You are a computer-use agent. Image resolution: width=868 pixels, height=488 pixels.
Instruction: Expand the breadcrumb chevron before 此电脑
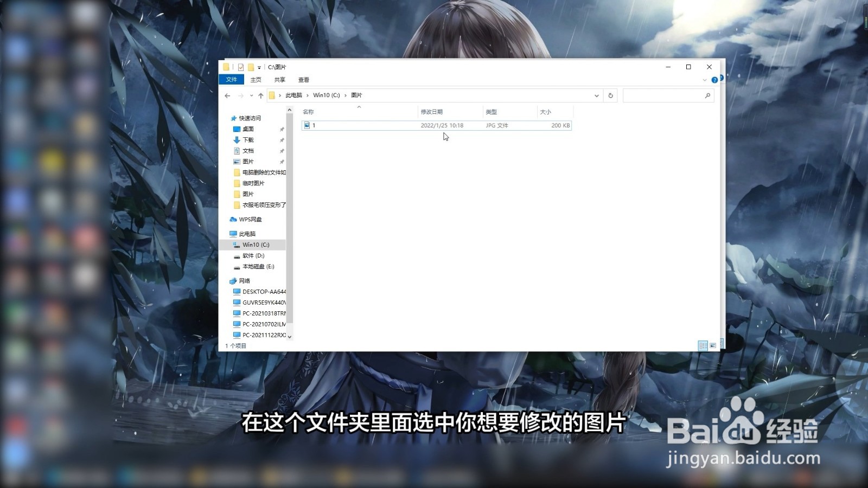pyautogui.click(x=280, y=95)
